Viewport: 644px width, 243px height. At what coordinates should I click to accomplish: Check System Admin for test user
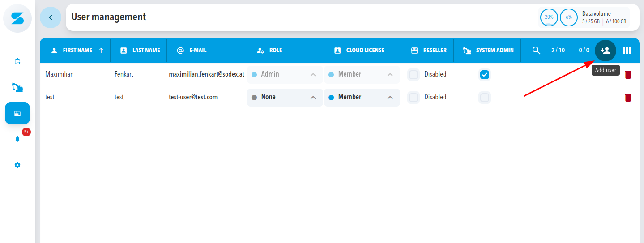click(x=485, y=97)
